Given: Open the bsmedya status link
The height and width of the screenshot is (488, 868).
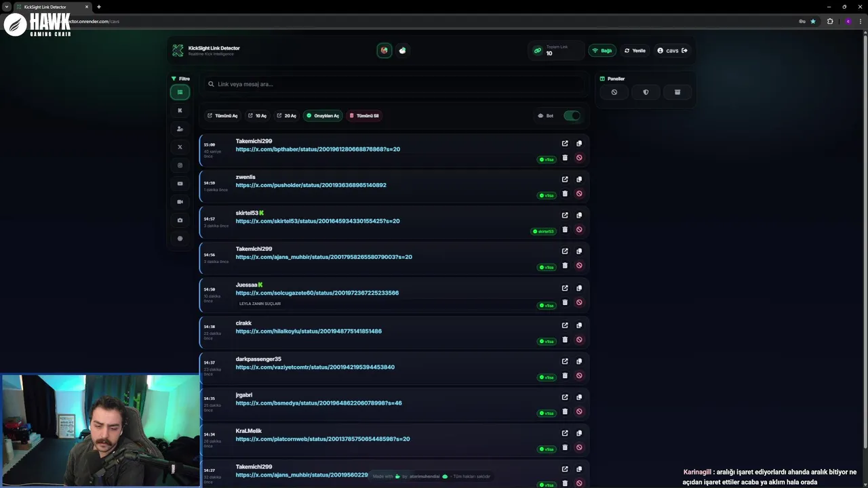Looking at the screenshot, I should point(319,403).
